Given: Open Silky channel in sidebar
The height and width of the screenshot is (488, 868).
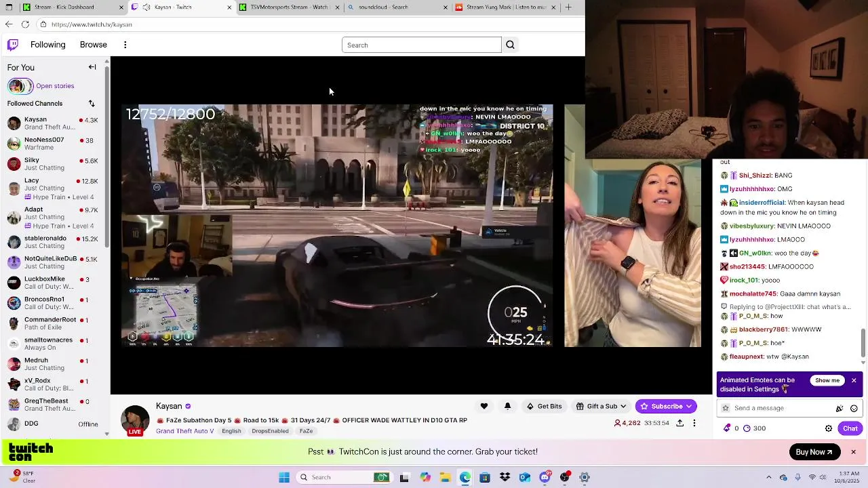Looking at the screenshot, I should click(54, 164).
